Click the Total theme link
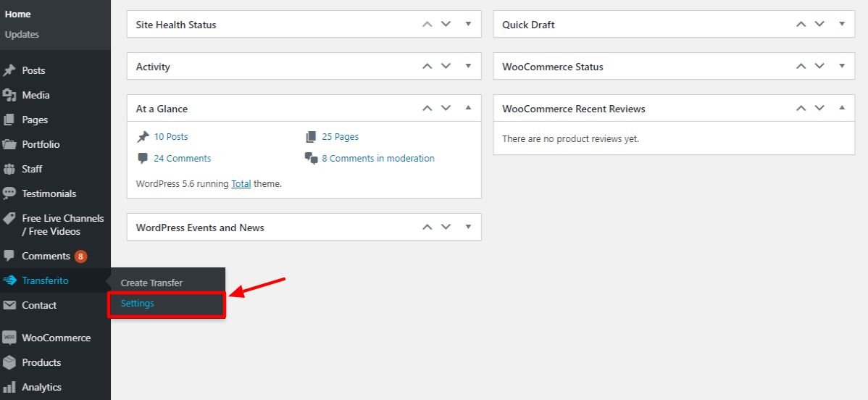This screenshot has height=400, width=868. click(241, 183)
